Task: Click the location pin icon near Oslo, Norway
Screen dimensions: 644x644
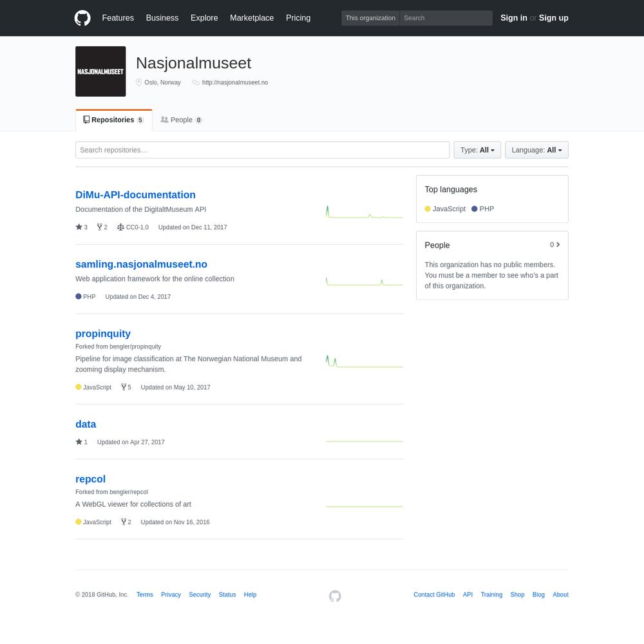Action: [139, 82]
